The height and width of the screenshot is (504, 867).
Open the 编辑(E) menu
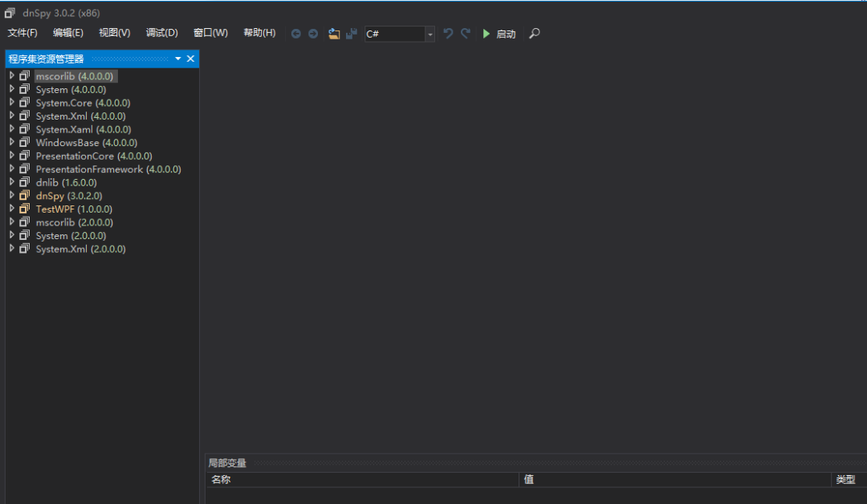coord(68,33)
